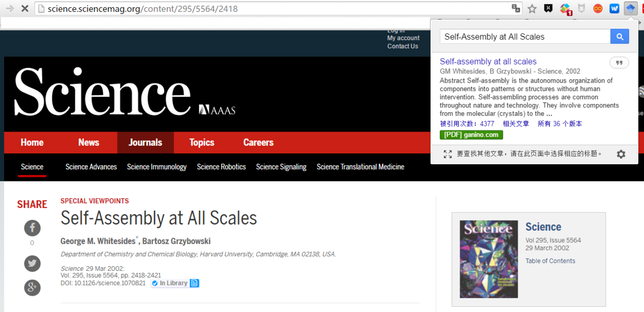Click the cite quotation mark button
Viewport: 644px width, 312px height.
click(619, 63)
